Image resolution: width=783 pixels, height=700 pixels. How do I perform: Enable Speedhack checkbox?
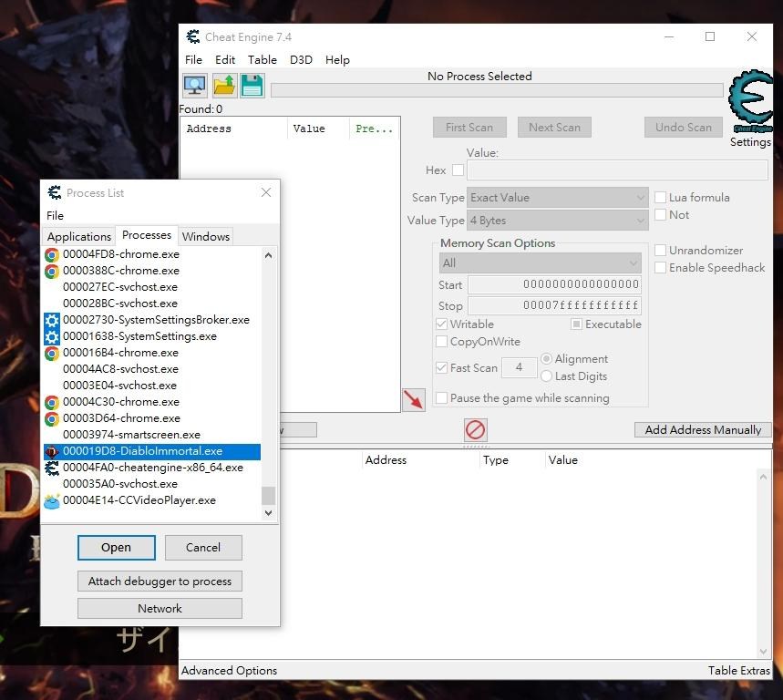[661, 268]
